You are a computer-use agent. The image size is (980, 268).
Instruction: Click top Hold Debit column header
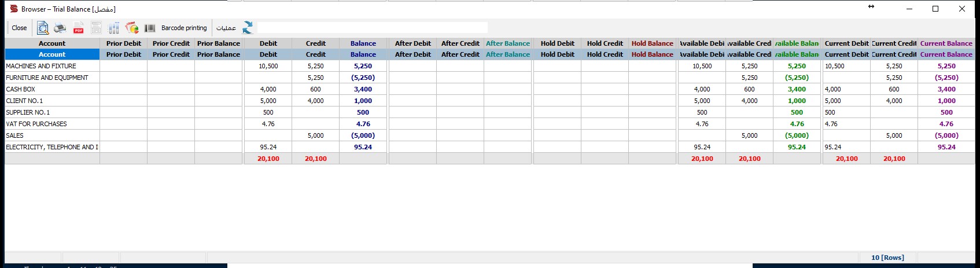click(x=558, y=43)
